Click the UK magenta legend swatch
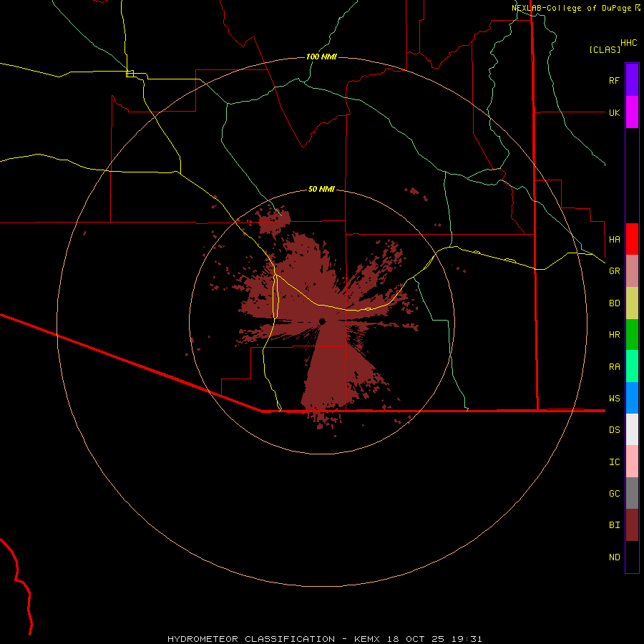Image resolution: width=644 pixels, height=644 pixels. 632,112
